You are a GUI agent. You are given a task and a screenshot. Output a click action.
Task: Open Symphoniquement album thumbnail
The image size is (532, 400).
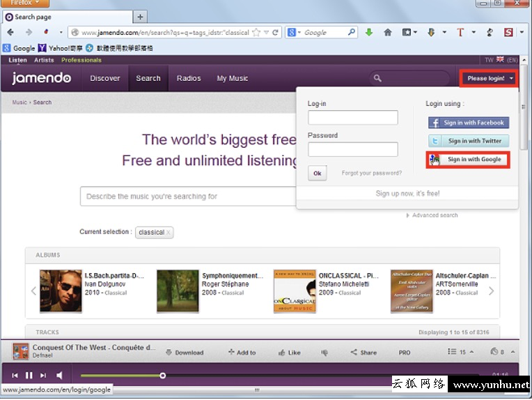point(178,291)
